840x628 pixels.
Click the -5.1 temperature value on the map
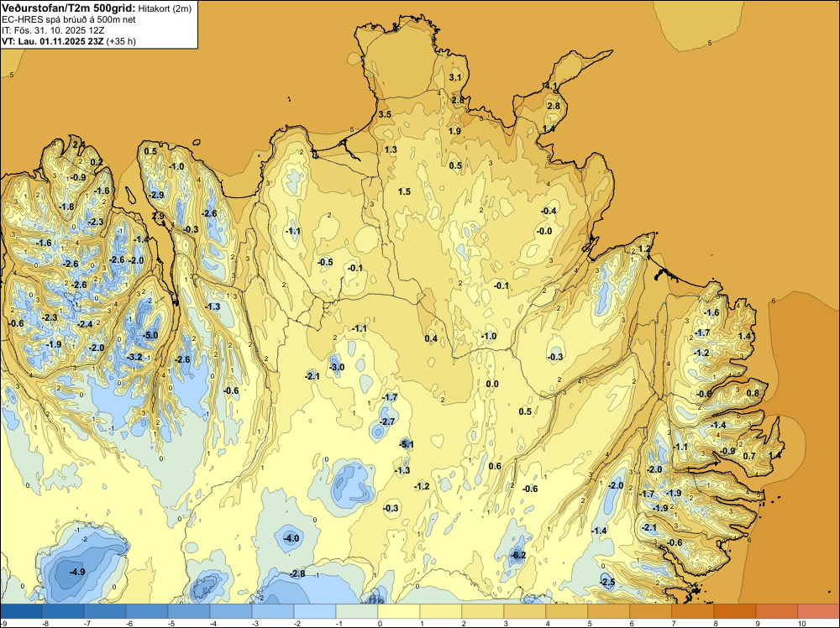pos(407,444)
